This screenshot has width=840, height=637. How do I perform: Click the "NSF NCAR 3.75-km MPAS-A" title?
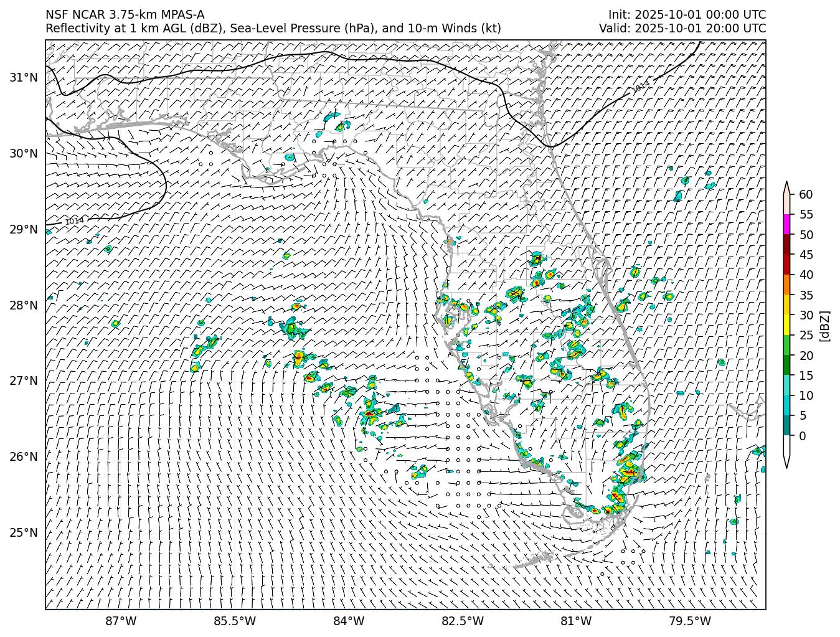125,15
